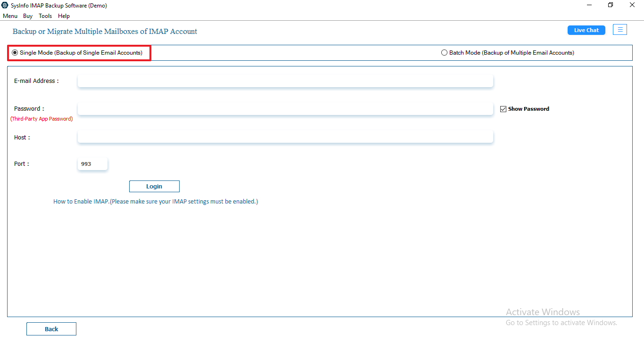Click the Back button
Viewport: 644px width, 343px height.
click(x=51, y=329)
